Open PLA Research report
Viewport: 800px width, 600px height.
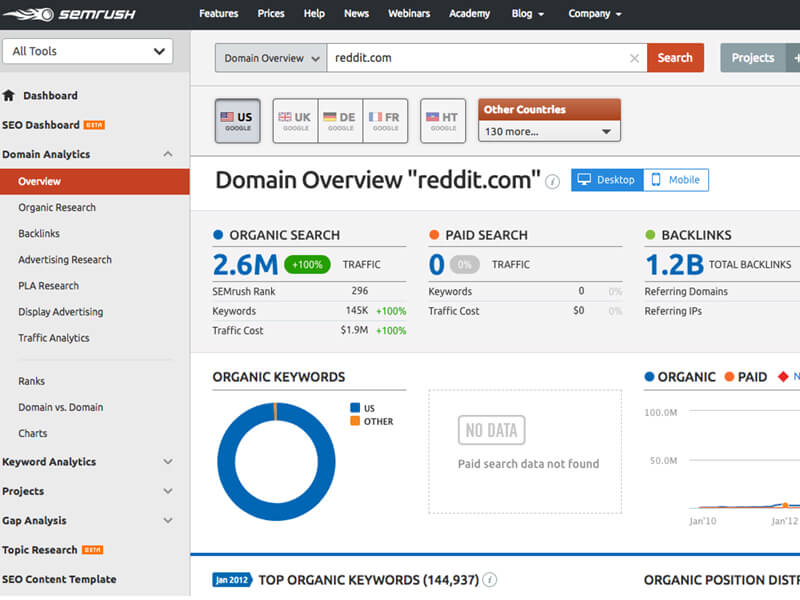[48, 286]
